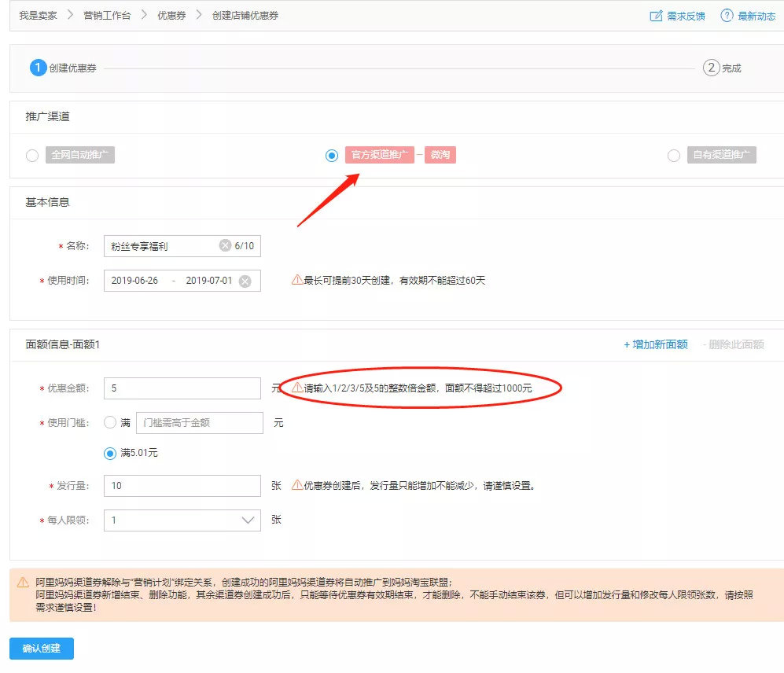
Task: Select the 全网自动推广 radio button
Action: (x=31, y=155)
